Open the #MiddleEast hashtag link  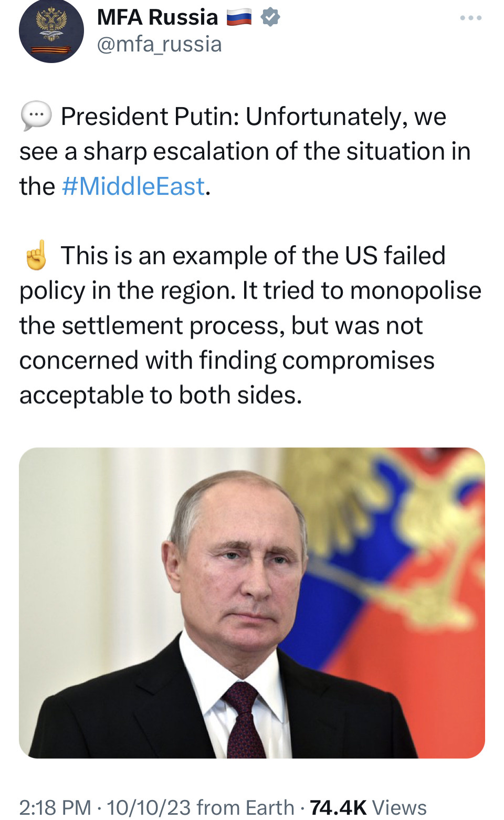pos(133,186)
